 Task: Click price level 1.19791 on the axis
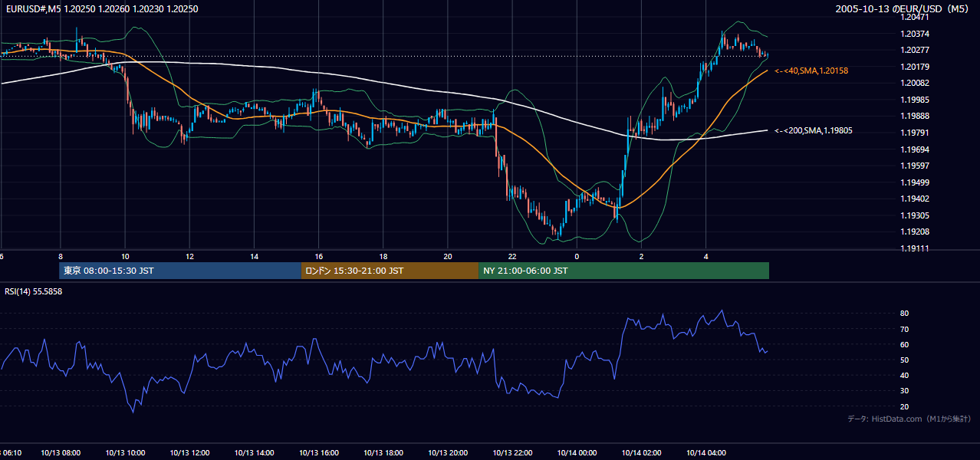pos(915,133)
